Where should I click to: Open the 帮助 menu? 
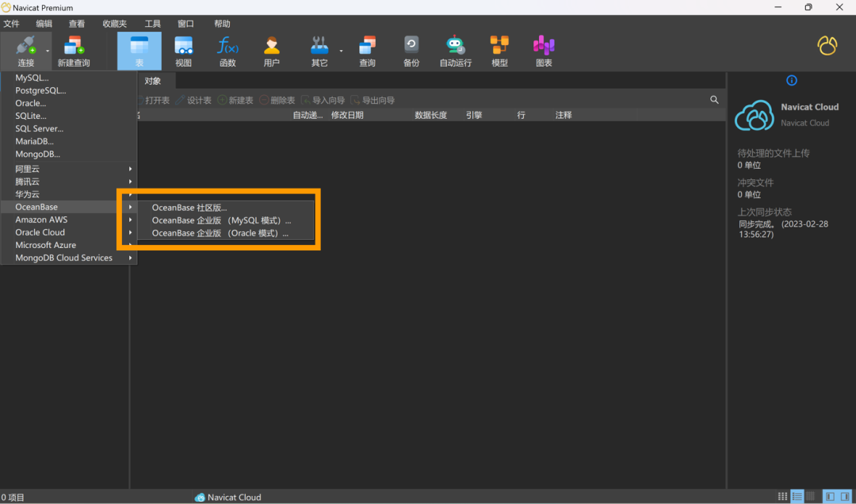point(222,24)
